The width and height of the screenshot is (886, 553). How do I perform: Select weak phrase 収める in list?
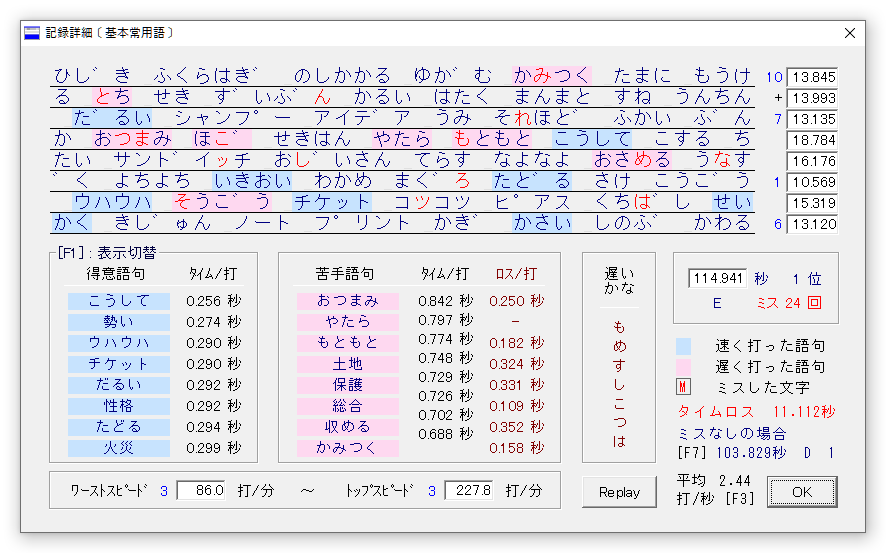pyautogui.click(x=348, y=426)
